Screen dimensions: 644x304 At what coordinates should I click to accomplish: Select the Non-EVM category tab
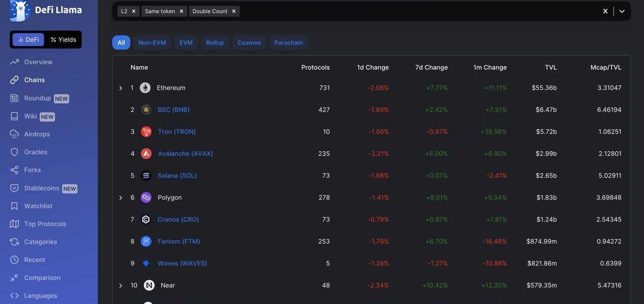(x=152, y=43)
